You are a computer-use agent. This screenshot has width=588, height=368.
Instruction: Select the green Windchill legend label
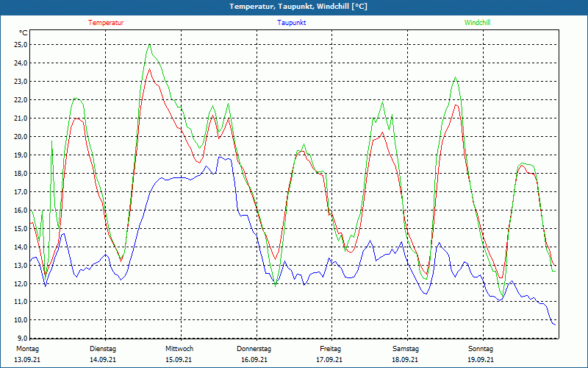pos(477,23)
